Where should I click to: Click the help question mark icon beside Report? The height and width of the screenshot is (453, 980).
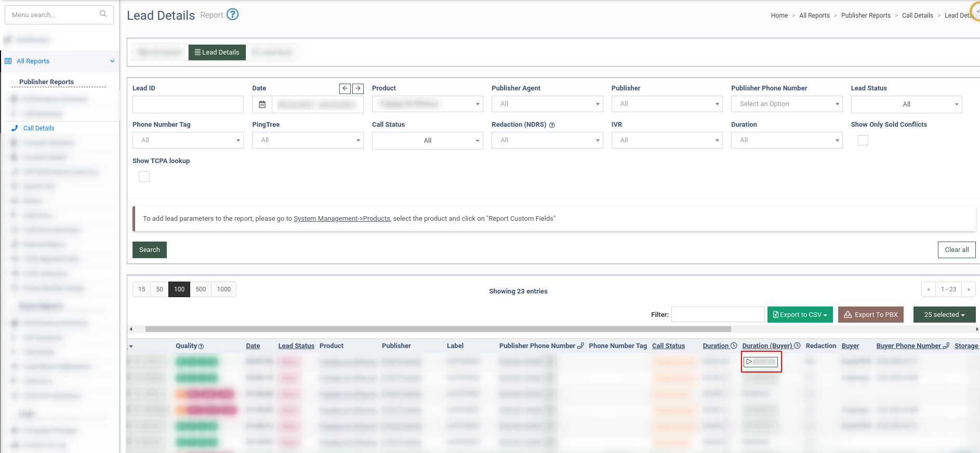coord(233,15)
